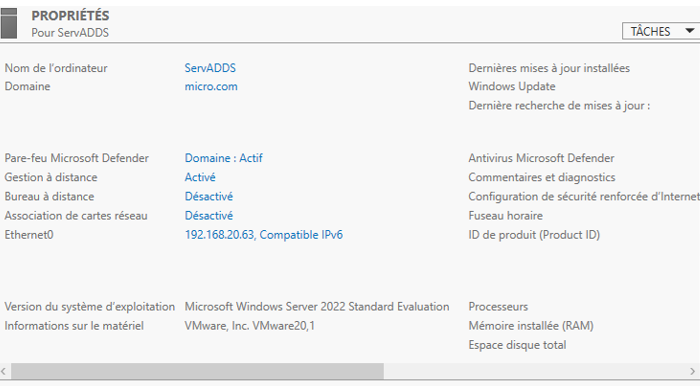Click the right scroll arrow of horizontal scrollbar

coord(692,371)
